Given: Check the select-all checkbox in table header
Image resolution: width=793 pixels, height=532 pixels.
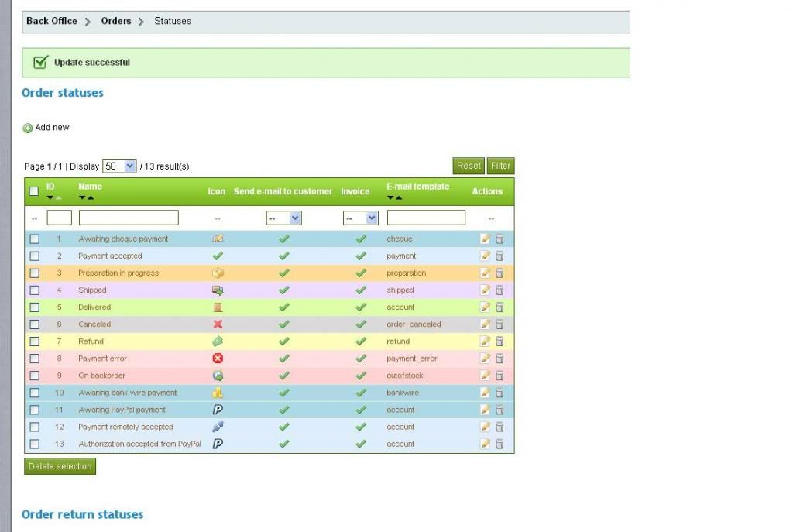Looking at the screenshot, I should click(34, 191).
